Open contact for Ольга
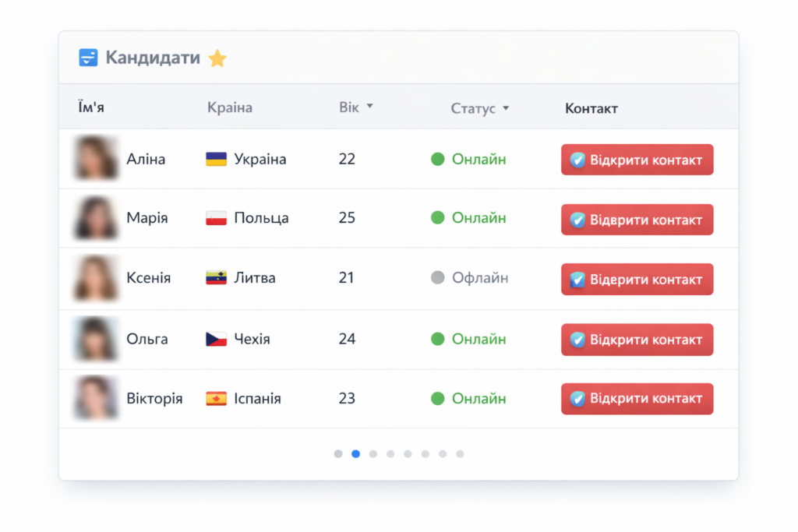 [637, 340]
